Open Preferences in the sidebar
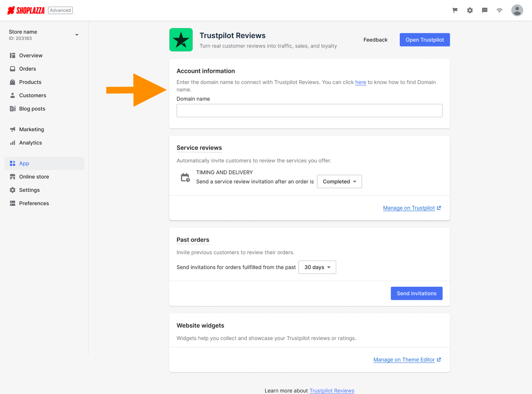 tap(44, 203)
